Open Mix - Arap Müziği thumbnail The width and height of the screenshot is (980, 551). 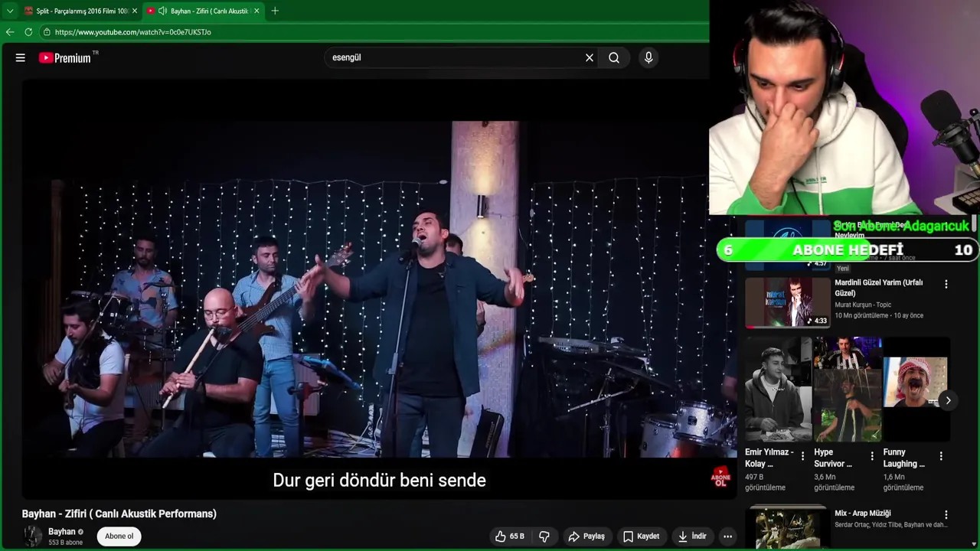click(788, 528)
